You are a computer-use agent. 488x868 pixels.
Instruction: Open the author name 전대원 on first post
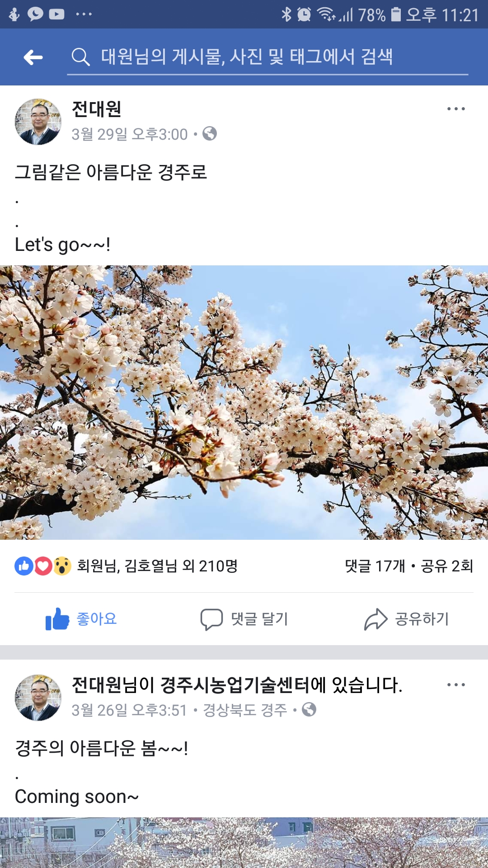tap(97, 109)
